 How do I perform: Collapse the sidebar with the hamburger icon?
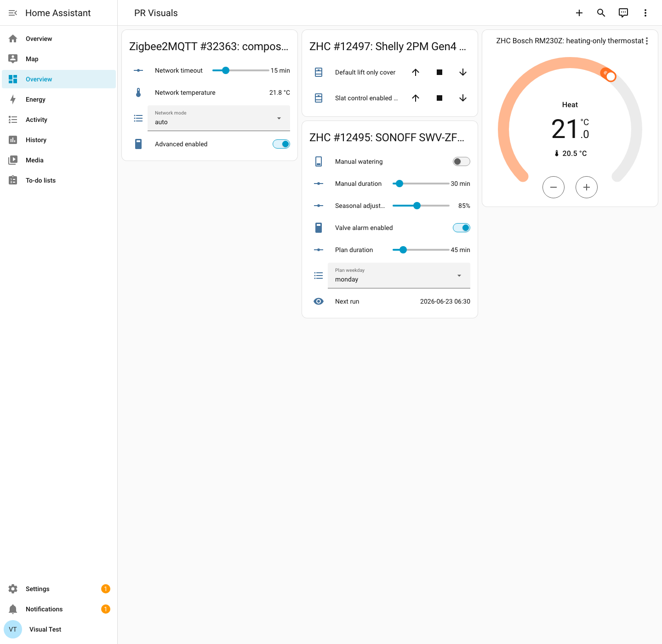coord(13,13)
